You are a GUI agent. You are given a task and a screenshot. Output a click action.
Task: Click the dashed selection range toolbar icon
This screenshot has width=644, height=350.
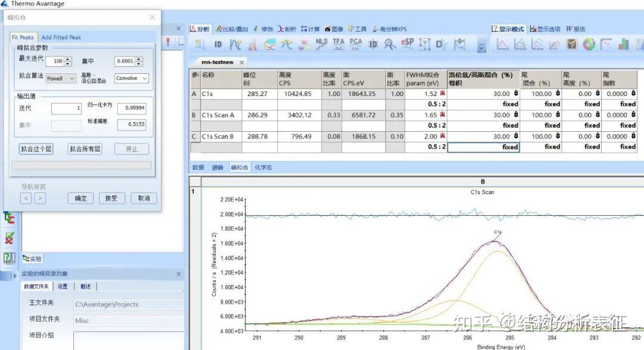point(425,44)
